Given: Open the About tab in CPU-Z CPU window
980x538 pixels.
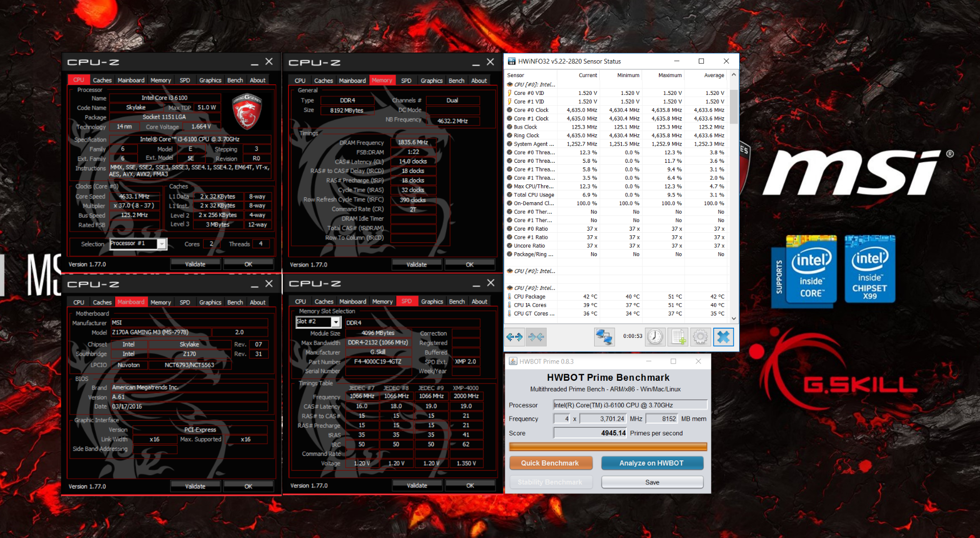Looking at the screenshot, I should [x=258, y=80].
